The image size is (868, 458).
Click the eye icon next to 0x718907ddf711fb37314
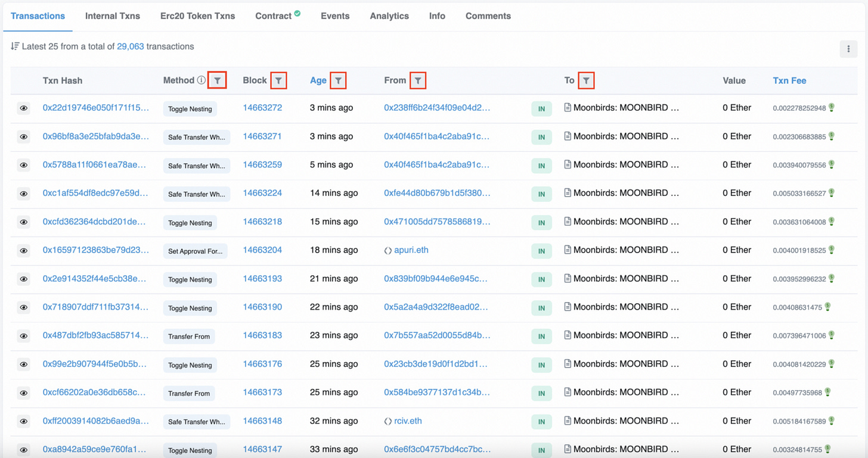click(24, 307)
